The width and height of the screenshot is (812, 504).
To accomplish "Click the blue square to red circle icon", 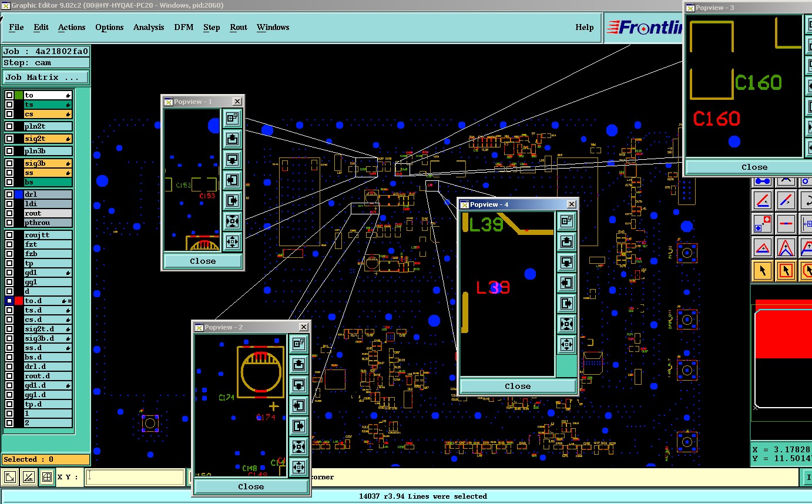I will [x=763, y=224].
